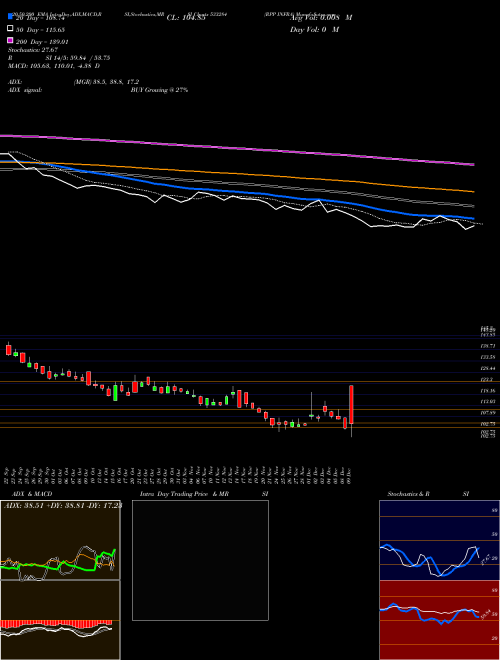Click the 'Stochastics & R' panel heading
The height and width of the screenshot is (660, 500).
[408, 494]
